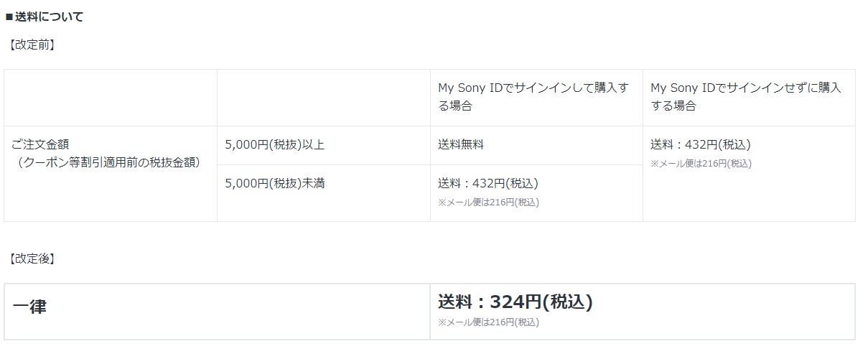Click the 5,000円(税抜)以上 cell
The width and height of the screenshot is (868, 354).
324,146
